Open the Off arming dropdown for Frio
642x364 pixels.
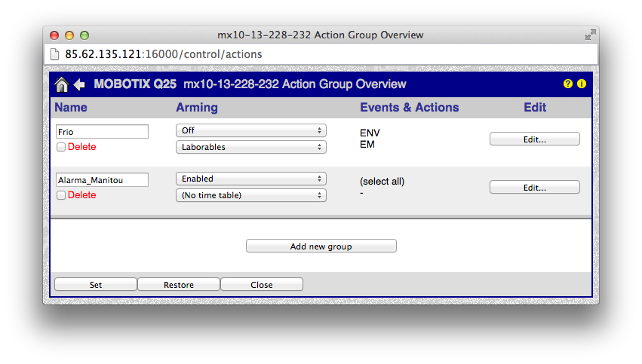click(250, 131)
